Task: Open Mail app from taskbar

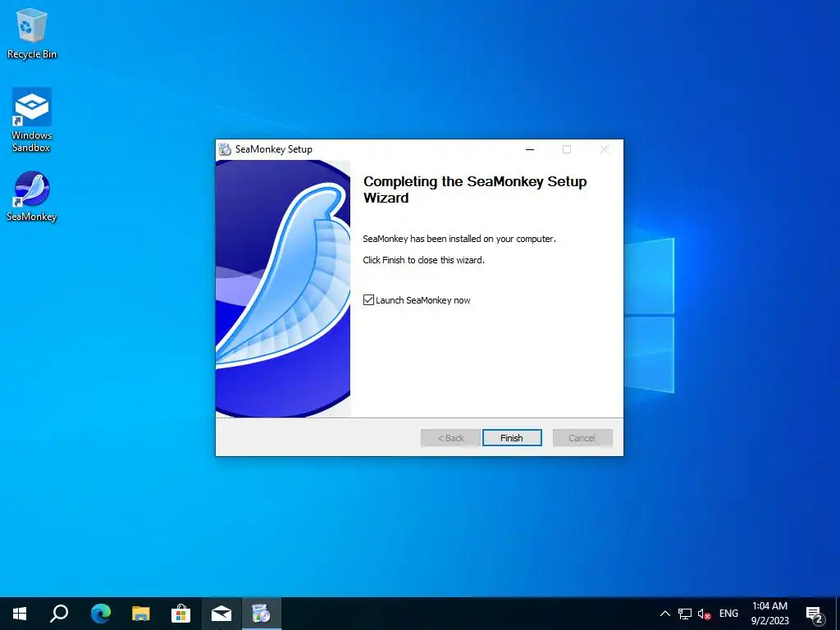Action: (x=221, y=614)
